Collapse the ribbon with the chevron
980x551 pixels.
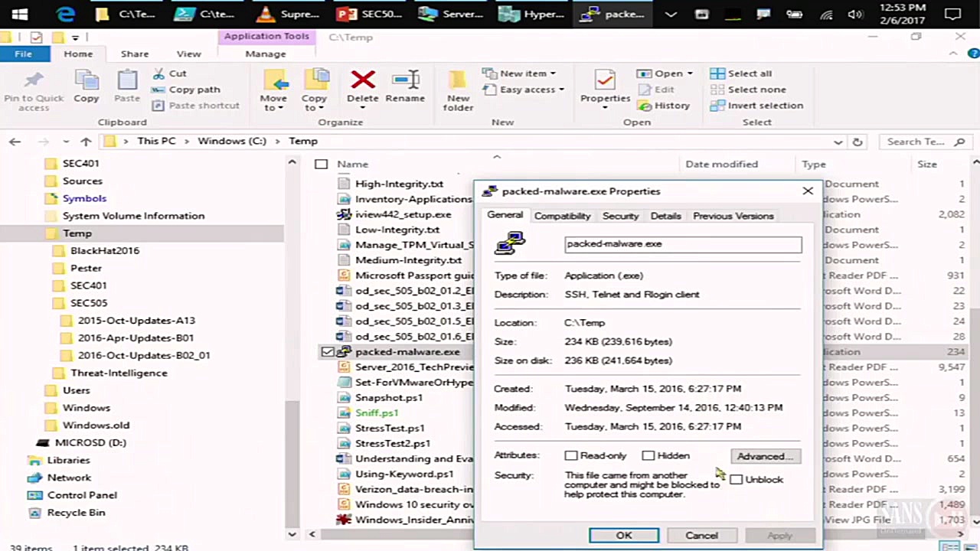pyautogui.click(x=953, y=54)
